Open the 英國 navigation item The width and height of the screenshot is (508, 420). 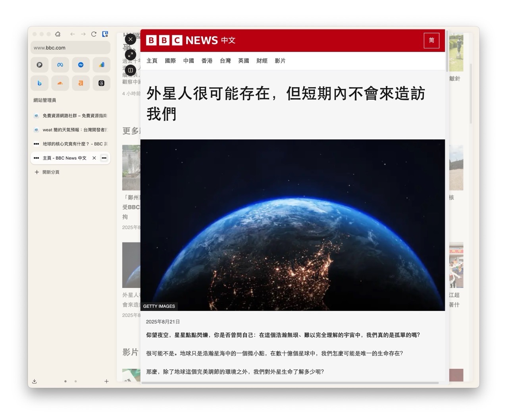244,61
